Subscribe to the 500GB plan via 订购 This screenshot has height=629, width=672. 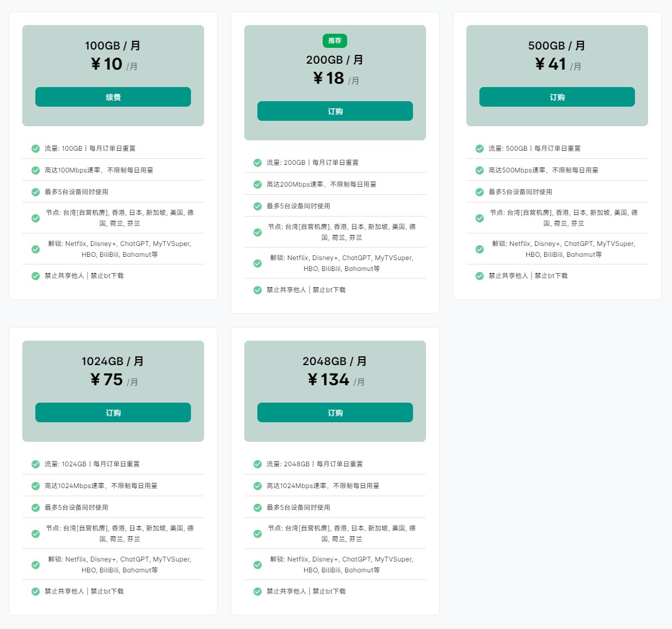click(557, 97)
